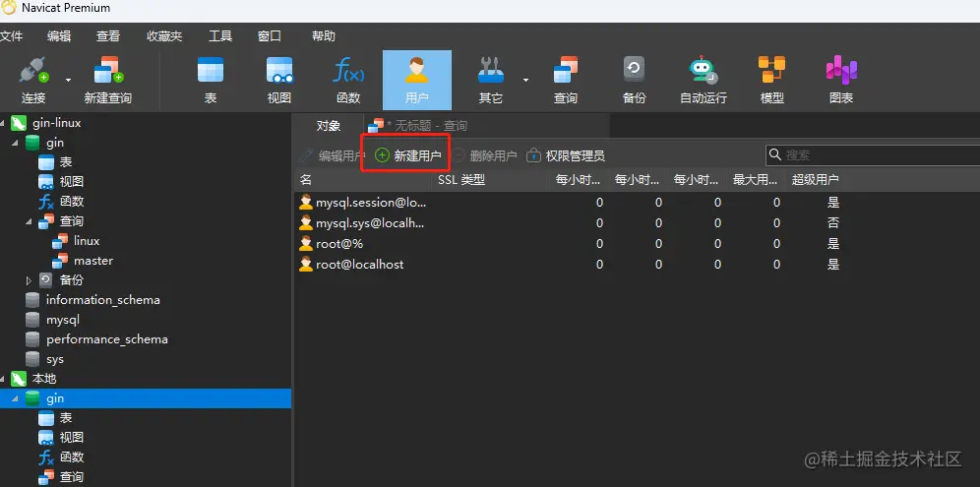The width and height of the screenshot is (980, 487).
Task: Select the 其它 toolbar icon
Action: pyautogui.click(x=491, y=80)
